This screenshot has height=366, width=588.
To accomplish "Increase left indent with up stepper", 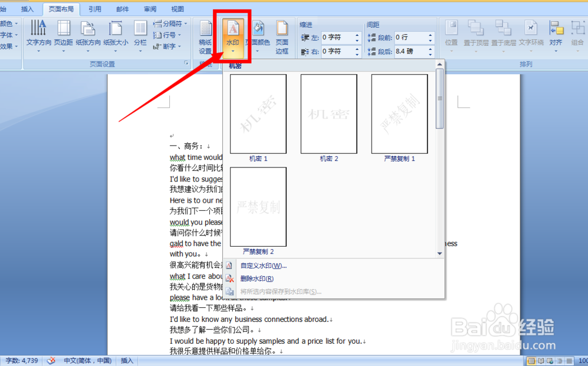I will [x=357, y=35].
